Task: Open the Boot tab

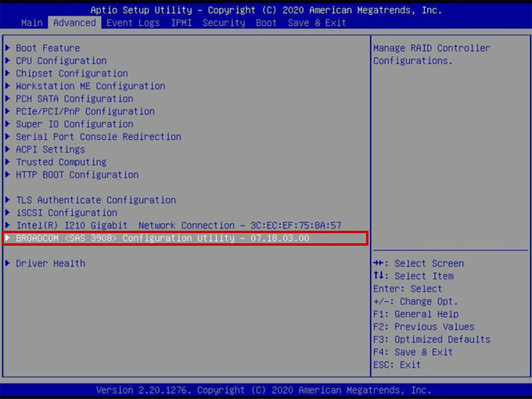Action: click(x=266, y=23)
